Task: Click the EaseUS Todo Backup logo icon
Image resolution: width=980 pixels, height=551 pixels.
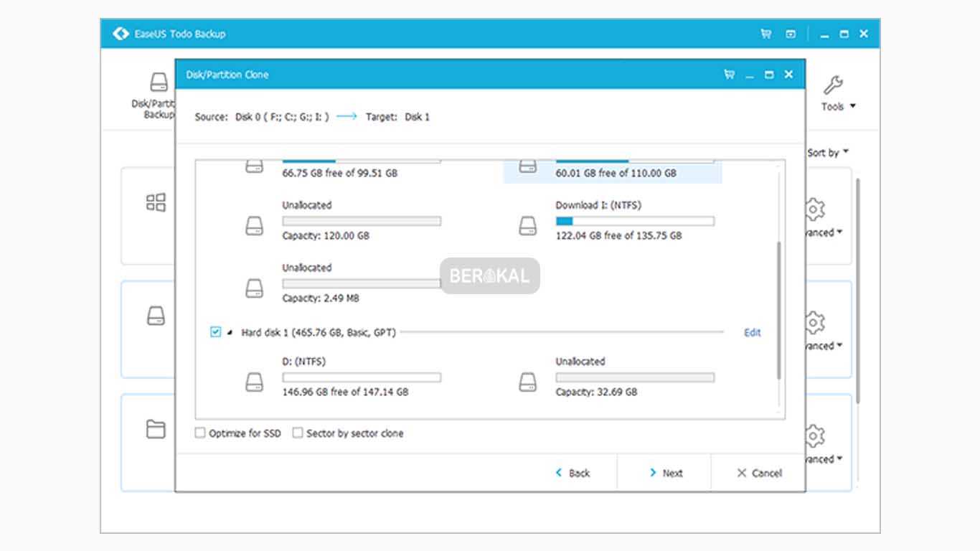Action: point(121,34)
